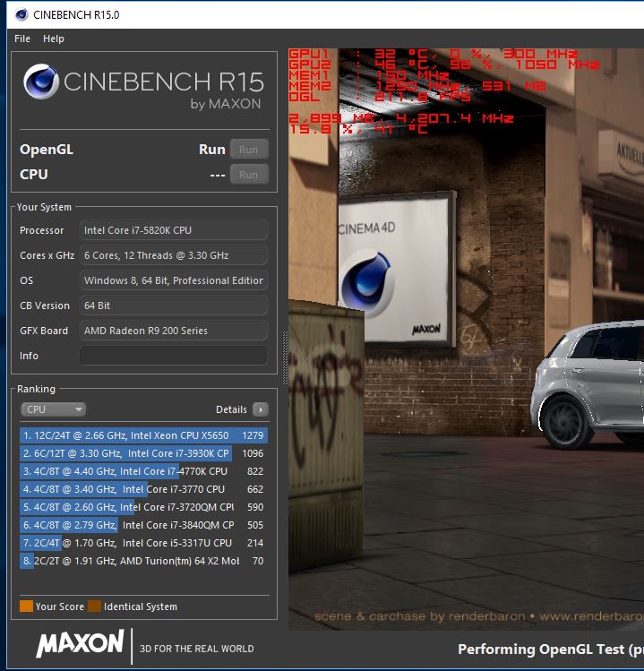This screenshot has width=644, height=671.
Task: Select ranking entry Intel Xeon CPU X5650
Action: [x=144, y=435]
